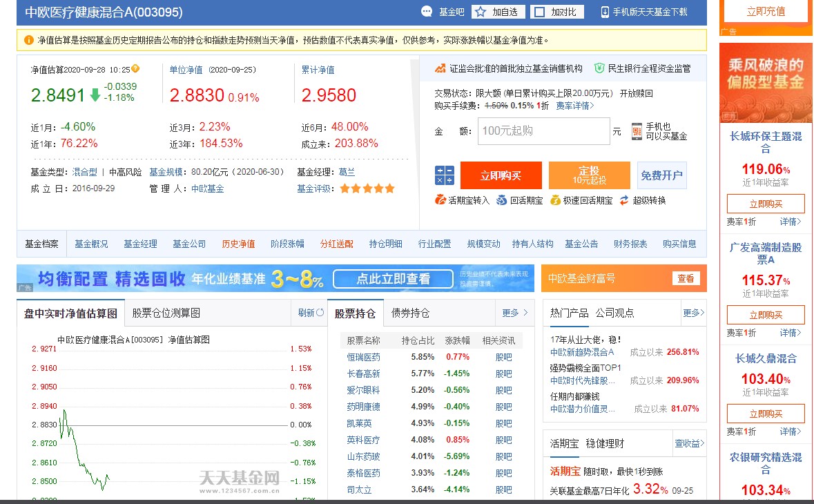Open 股吧 link for 山东药玻

pos(503,457)
